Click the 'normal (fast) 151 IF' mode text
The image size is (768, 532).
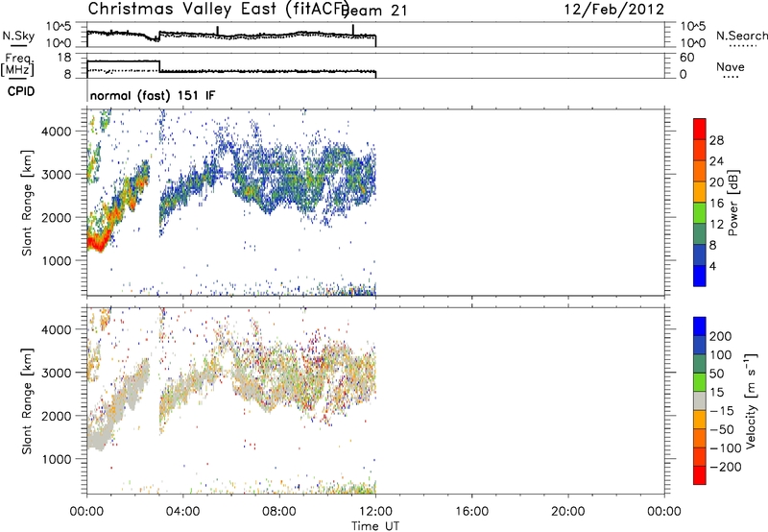[153, 95]
